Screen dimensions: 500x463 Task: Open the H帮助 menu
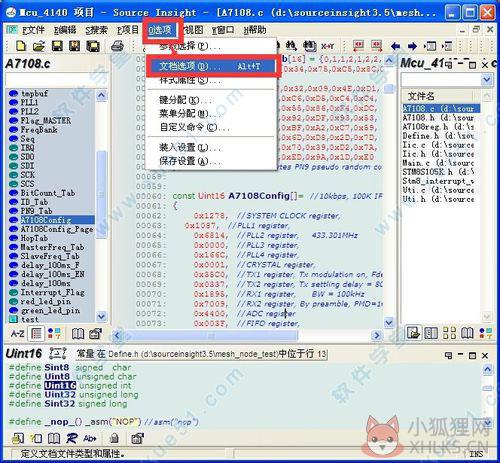pyautogui.click(x=255, y=30)
